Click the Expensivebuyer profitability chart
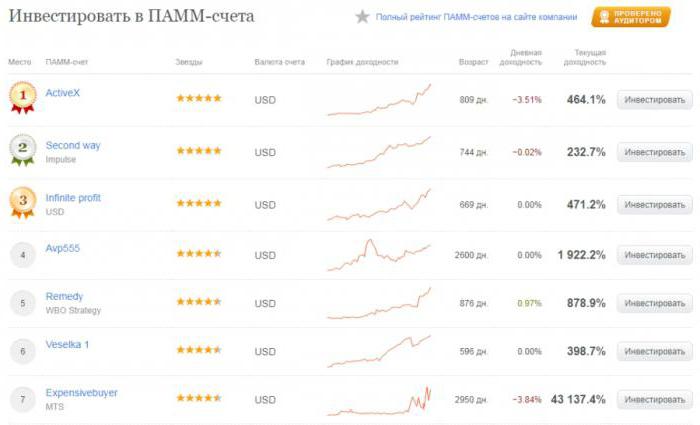700x425 pixels. [x=379, y=400]
